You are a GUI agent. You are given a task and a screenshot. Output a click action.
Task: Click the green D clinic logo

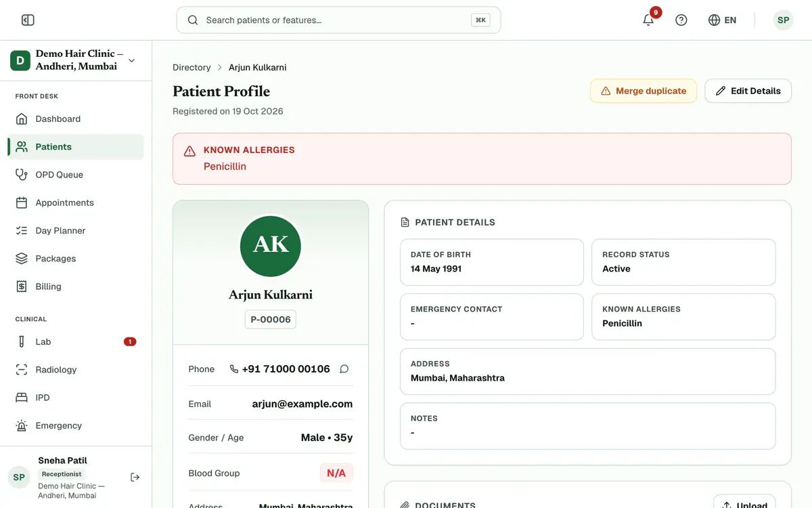coord(20,60)
